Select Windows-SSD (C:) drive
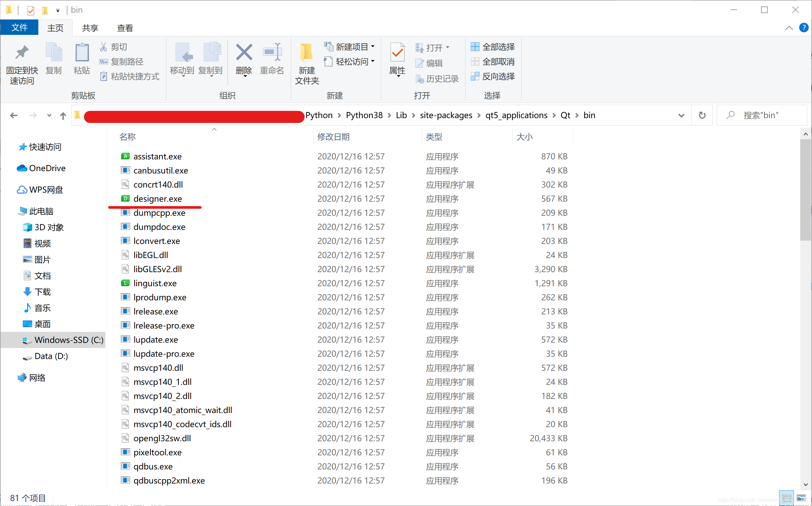This screenshot has width=812, height=506. point(53,340)
